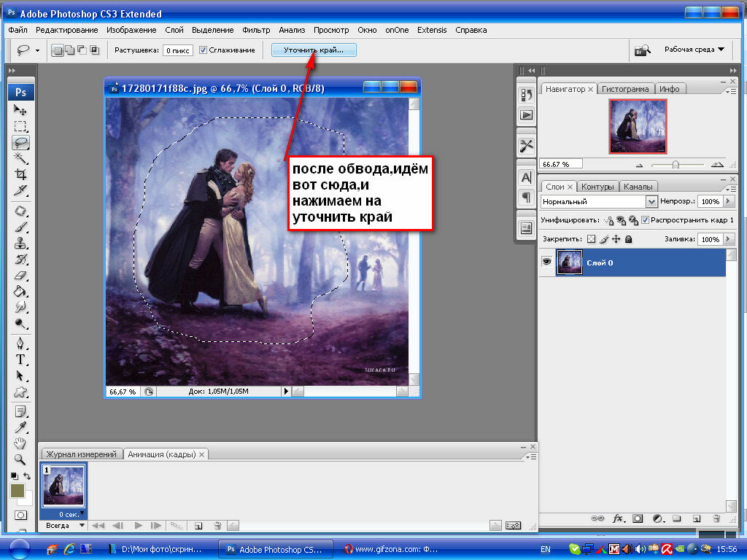Image resolution: width=747 pixels, height=560 pixels.
Task: Select the Clone Stamp tool
Action: coord(21,243)
